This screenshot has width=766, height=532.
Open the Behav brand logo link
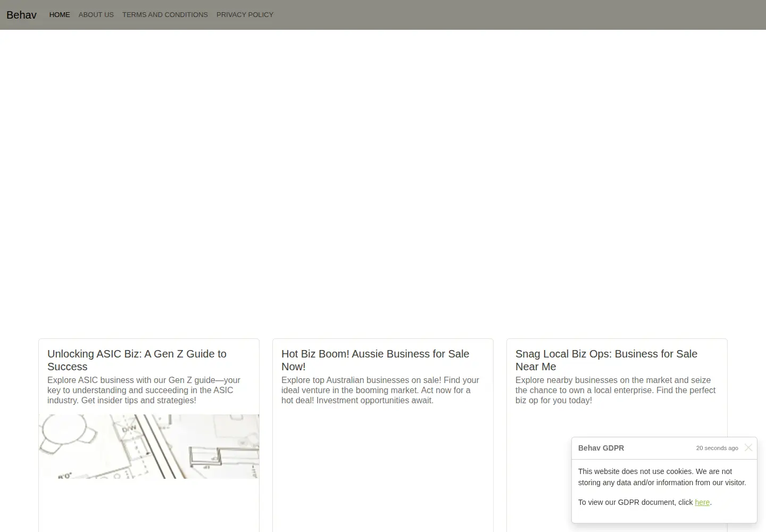click(x=21, y=15)
